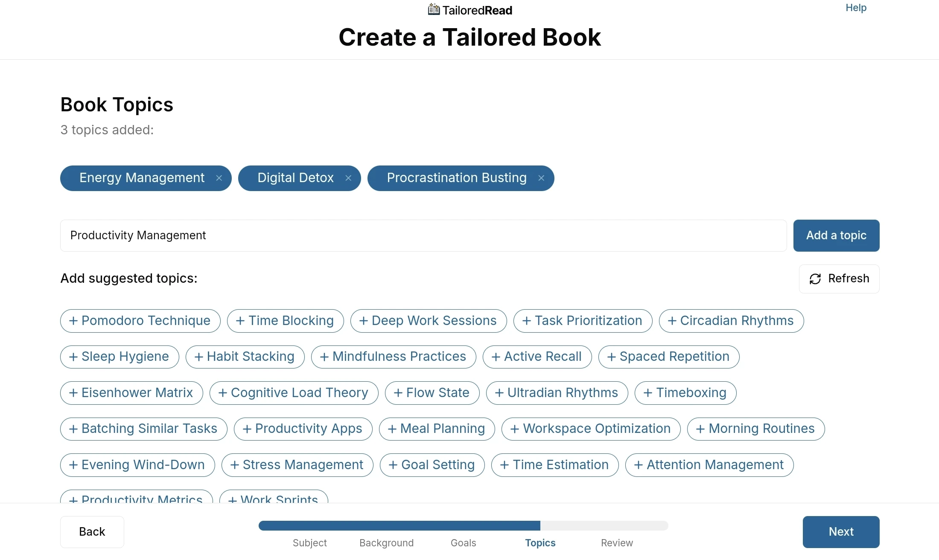Focus the topic name input field
Viewport: 939px width, 560px height.
pos(423,235)
